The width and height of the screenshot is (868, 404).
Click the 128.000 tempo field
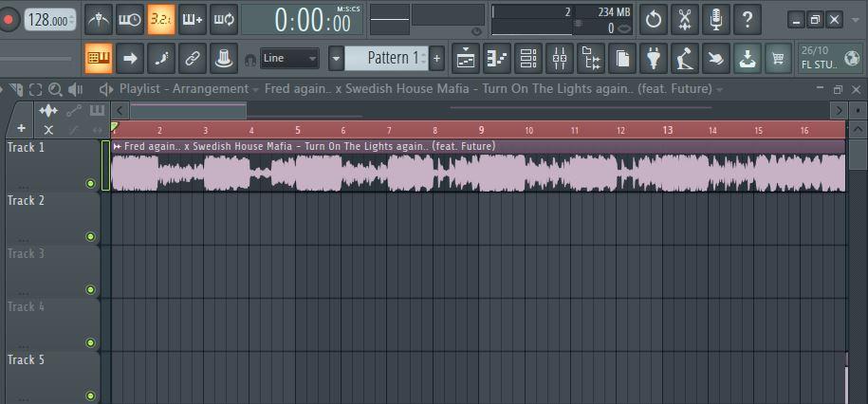pos(50,21)
